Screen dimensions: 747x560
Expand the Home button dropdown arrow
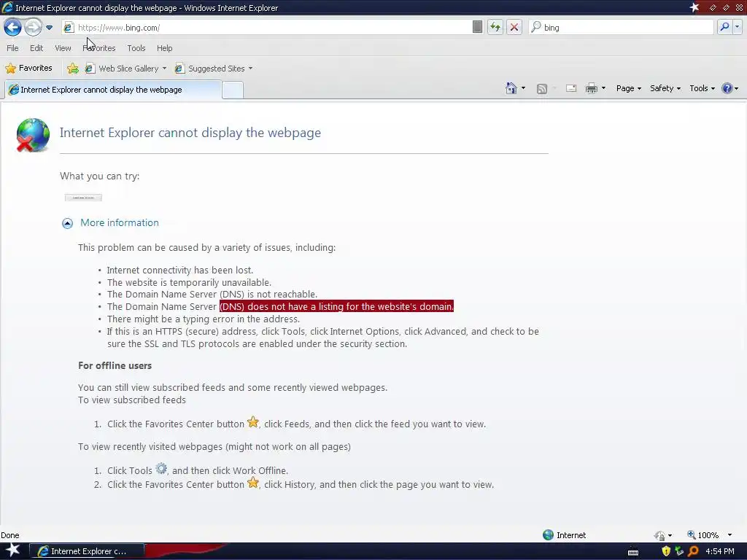(523, 88)
